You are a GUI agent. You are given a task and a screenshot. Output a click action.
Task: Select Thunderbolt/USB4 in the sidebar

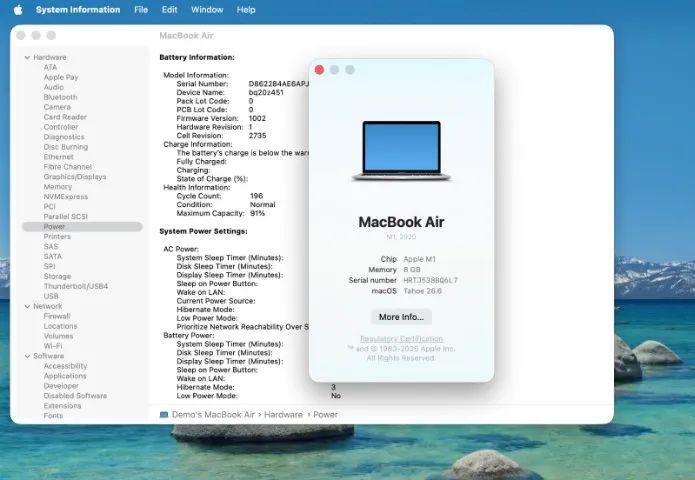point(76,286)
